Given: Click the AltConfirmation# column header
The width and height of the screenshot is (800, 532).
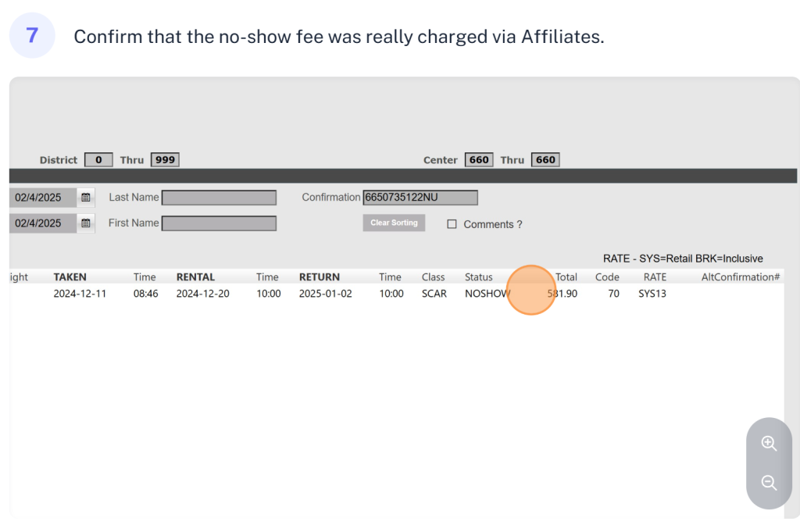Looking at the screenshot, I should coord(741,277).
